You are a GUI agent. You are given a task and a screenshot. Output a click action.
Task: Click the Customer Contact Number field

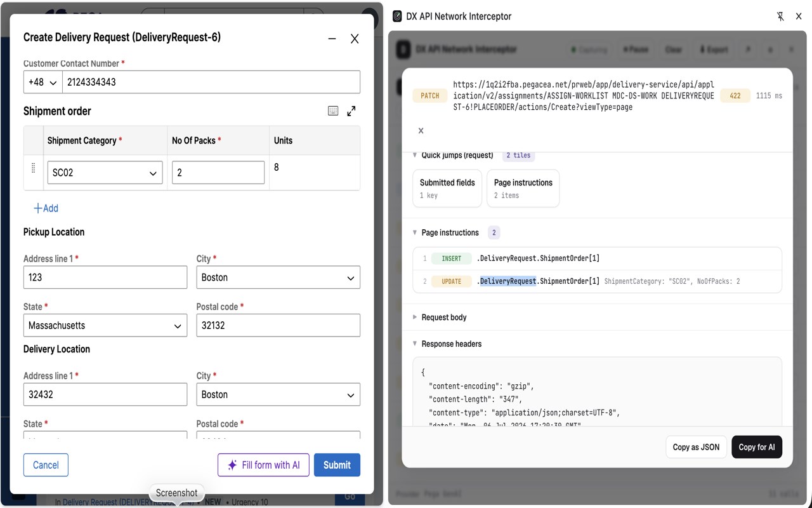(x=211, y=82)
